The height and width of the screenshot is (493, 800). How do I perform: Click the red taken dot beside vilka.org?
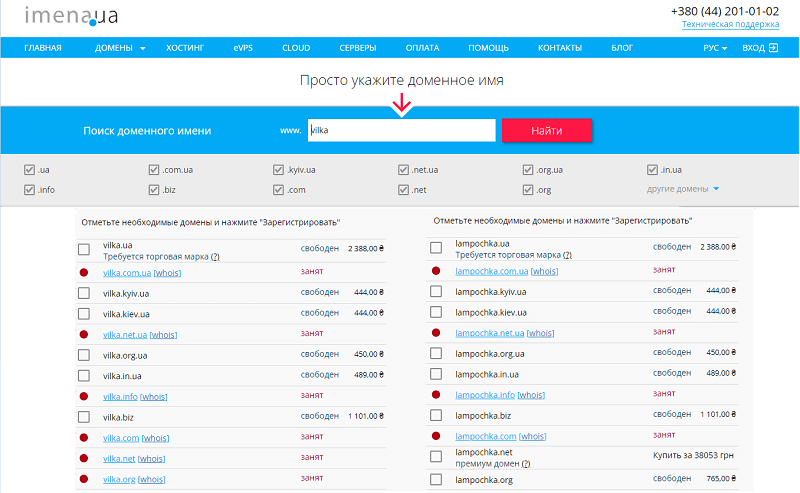84,479
